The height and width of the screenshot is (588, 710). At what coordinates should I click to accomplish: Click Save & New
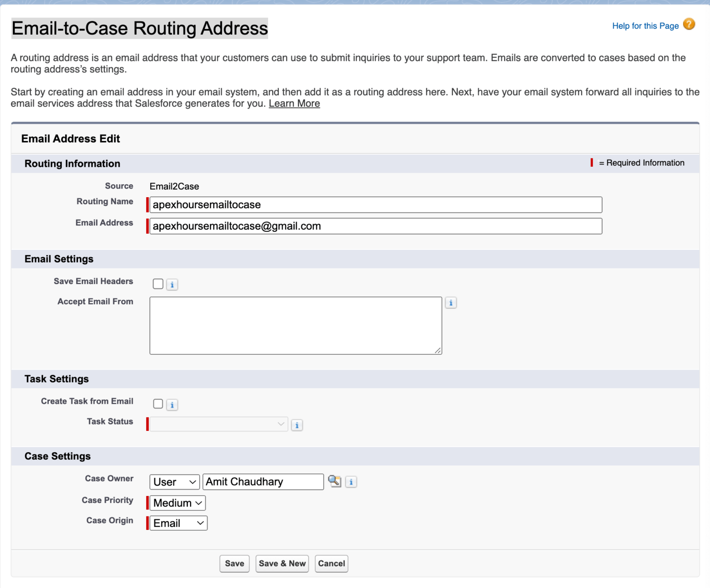click(282, 564)
